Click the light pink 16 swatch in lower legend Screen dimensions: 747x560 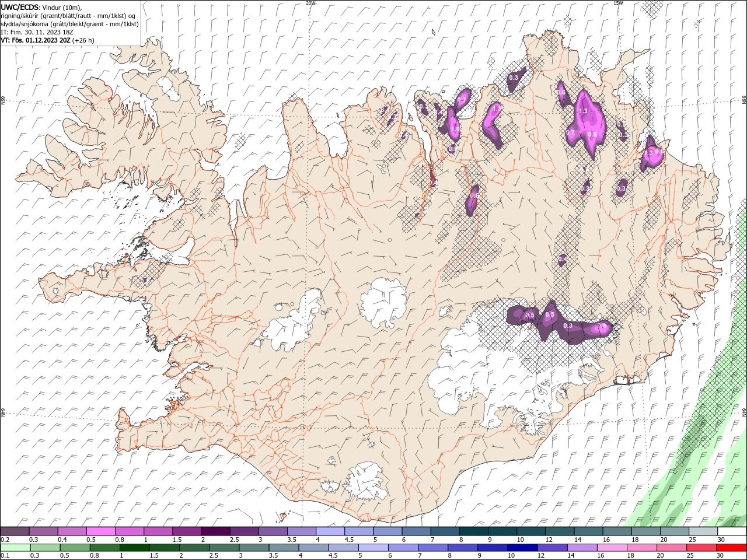tap(611, 548)
